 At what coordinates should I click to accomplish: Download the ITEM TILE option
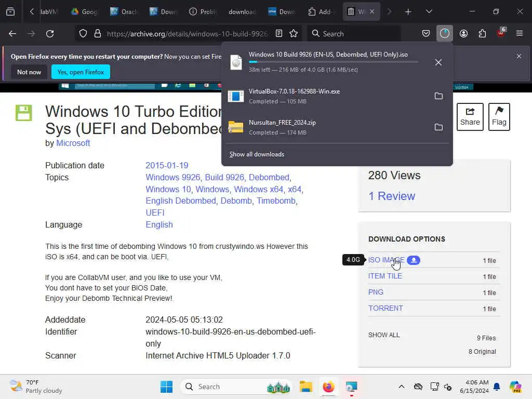(x=385, y=276)
